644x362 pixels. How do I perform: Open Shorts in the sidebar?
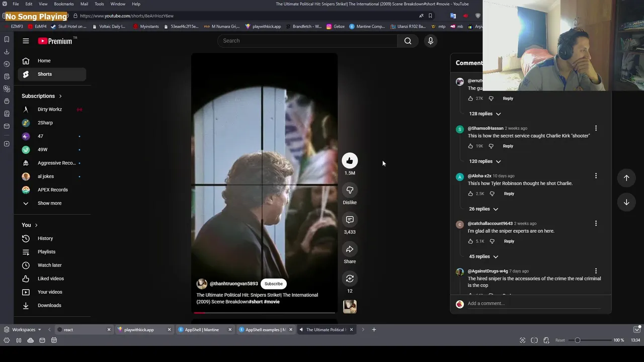(x=52, y=74)
